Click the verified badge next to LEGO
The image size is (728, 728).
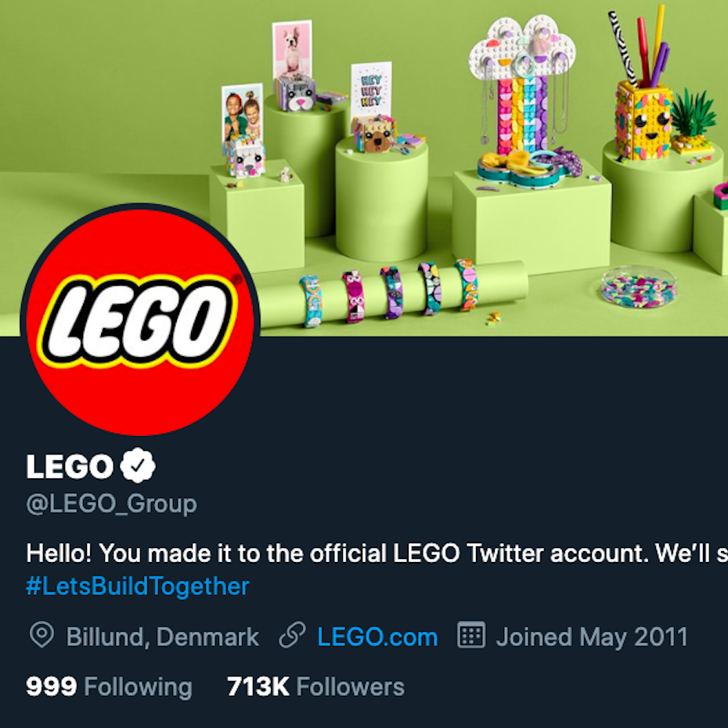pos(138,467)
